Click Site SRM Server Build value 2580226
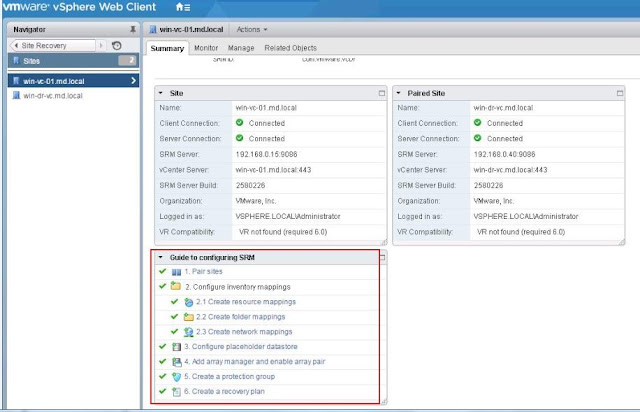The image size is (640, 412). coord(250,185)
